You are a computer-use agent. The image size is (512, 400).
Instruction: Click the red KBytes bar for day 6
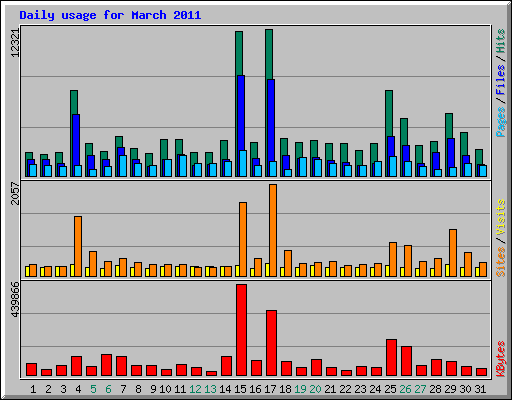(x=106, y=365)
